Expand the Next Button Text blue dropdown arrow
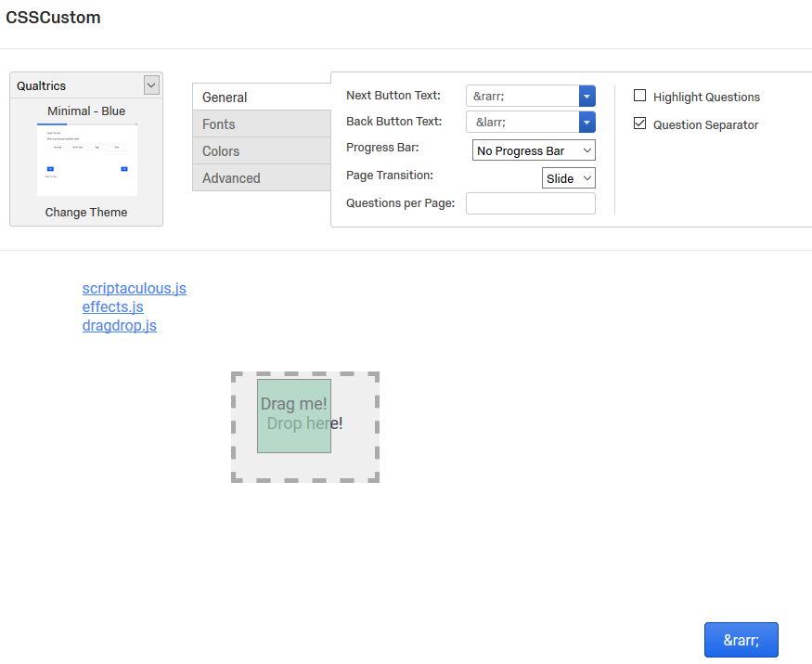Image resolution: width=812 pixels, height=664 pixels. click(x=586, y=96)
